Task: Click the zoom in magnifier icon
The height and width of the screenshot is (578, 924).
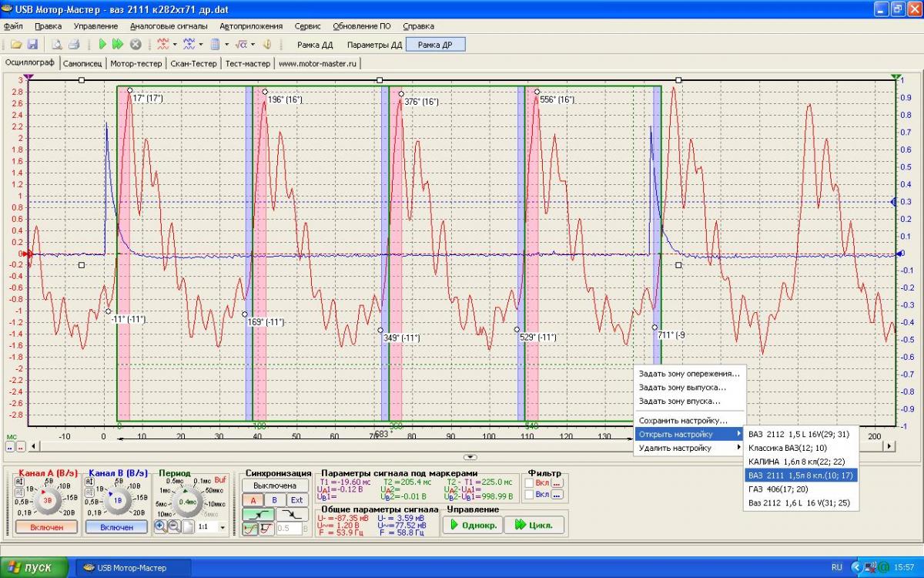Action: pyautogui.click(x=160, y=526)
